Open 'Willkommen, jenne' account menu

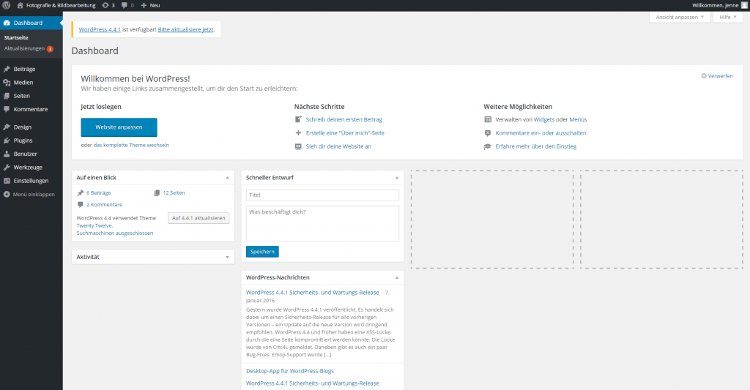(719, 5)
